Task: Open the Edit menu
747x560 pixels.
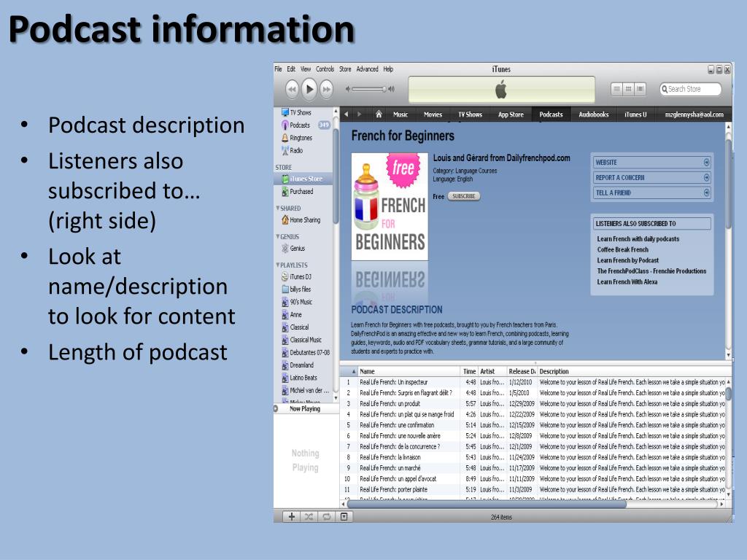Action: point(291,69)
